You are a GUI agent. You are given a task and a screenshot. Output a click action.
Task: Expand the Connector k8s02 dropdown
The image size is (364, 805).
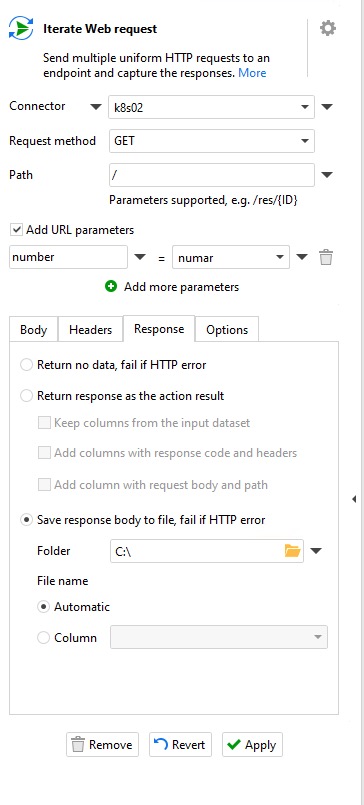pos(212,107)
